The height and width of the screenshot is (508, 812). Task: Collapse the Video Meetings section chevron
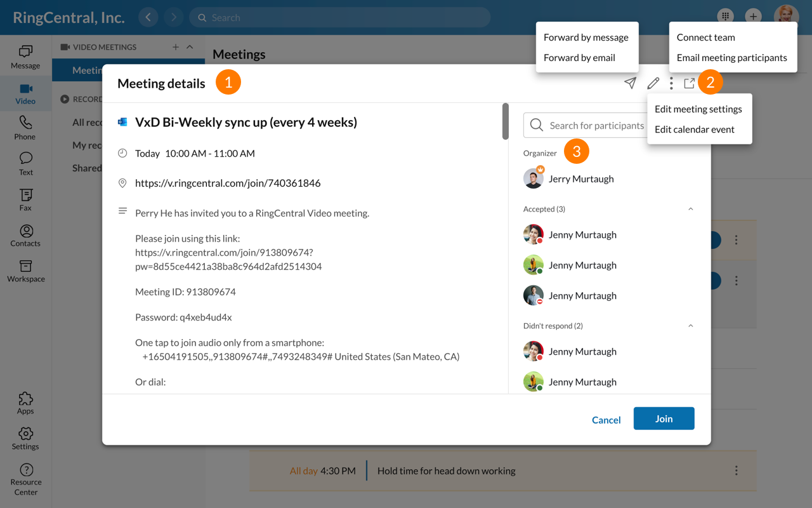[190, 47]
